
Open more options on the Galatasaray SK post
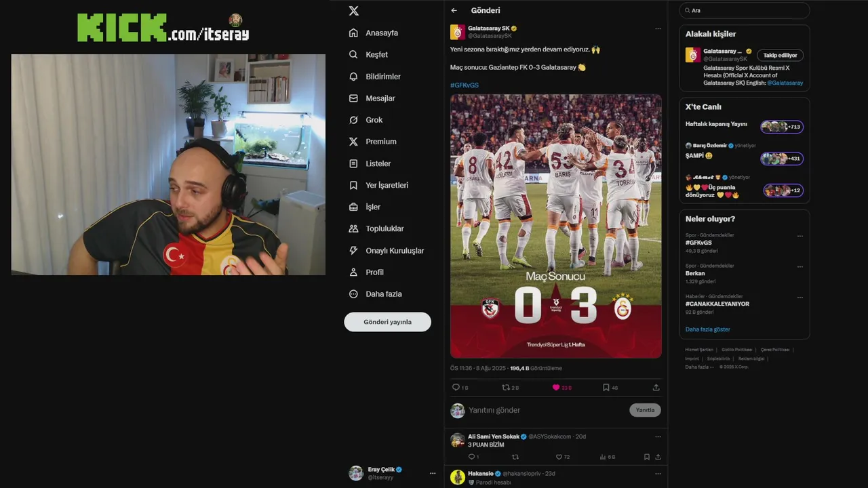pos(658,28)
